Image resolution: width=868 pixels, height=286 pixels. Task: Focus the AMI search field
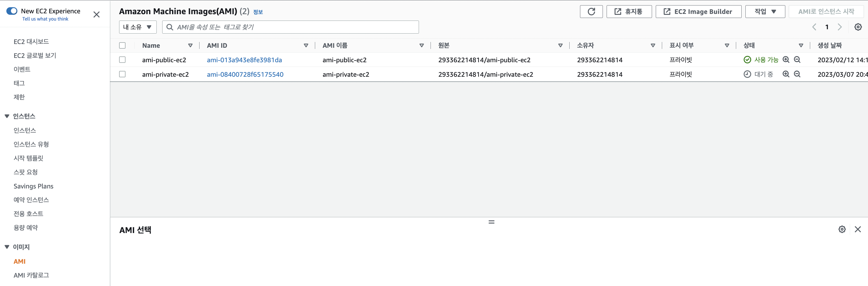tap(291, 27)
